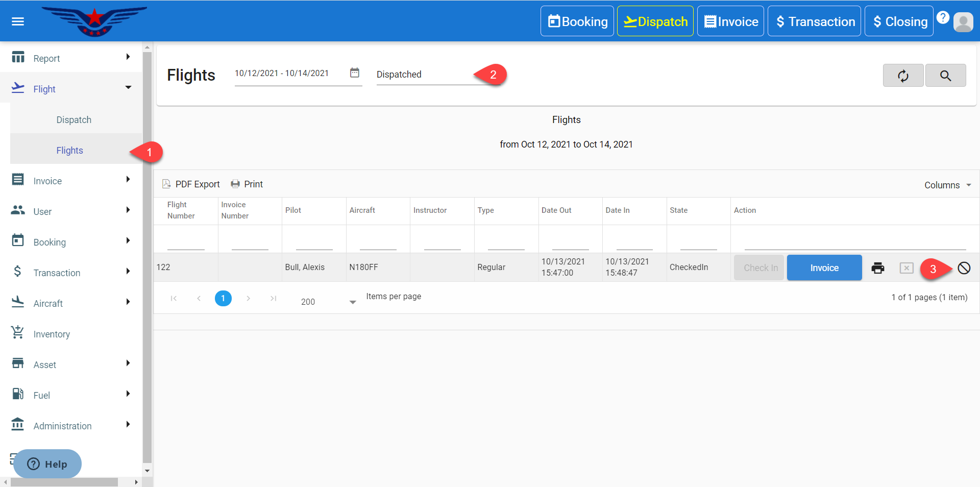Expand the Report sidebar menu
Screen dimensions: 980x487
pos(71,58)
